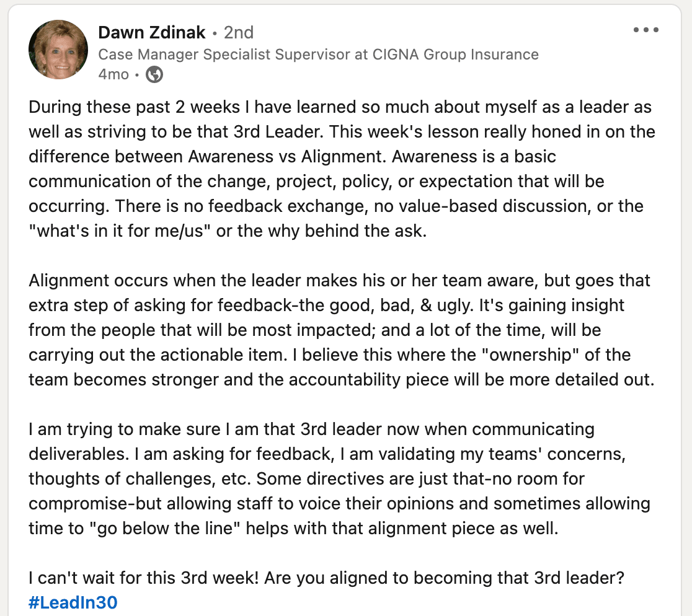Image resolution: width=692 pixels, height=616 pixels.
Task: Open Dawn Zdinak's profile photo
Action: point(58,50)
